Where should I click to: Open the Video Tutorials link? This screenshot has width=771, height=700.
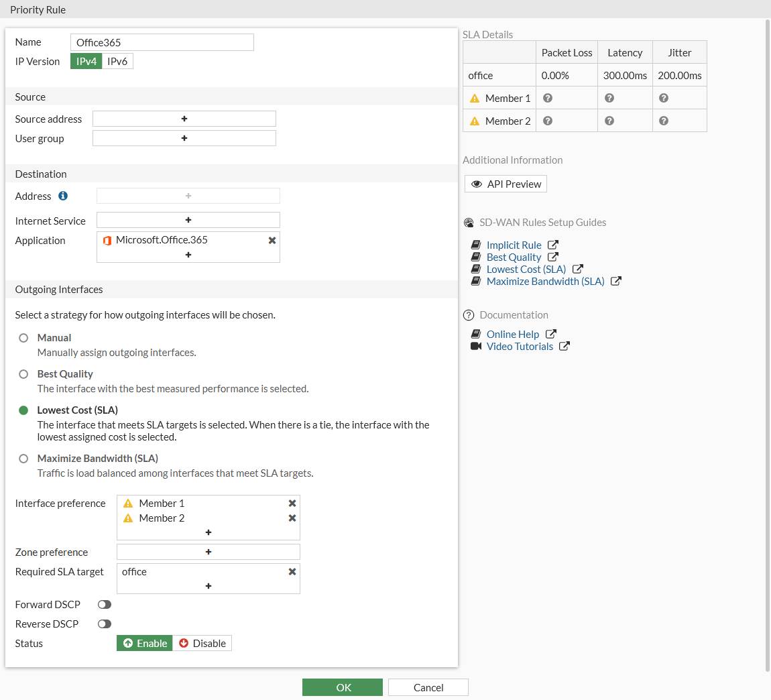(520, 346)
